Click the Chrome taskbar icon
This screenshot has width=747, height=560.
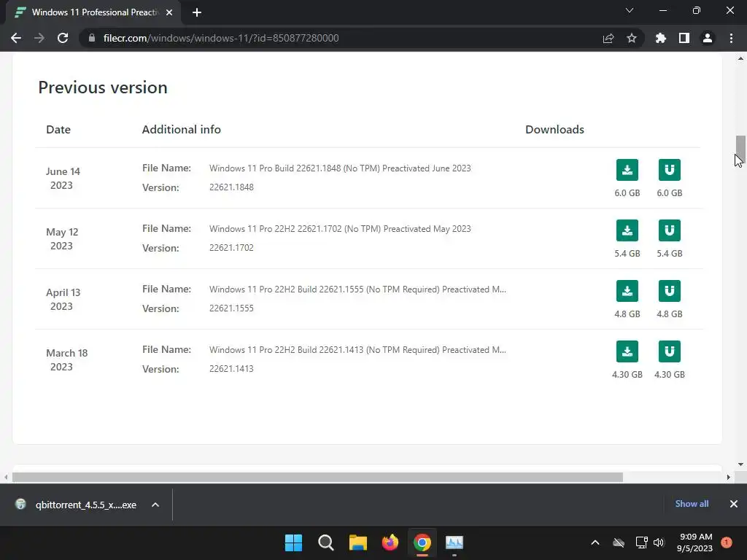422,542
